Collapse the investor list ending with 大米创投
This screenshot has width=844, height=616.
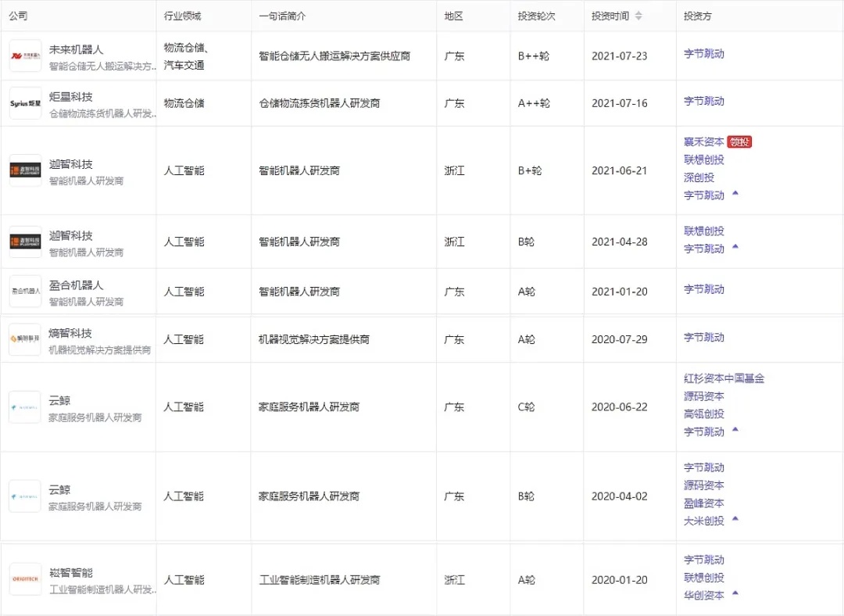pyautogui.click(x=735, y=519)
